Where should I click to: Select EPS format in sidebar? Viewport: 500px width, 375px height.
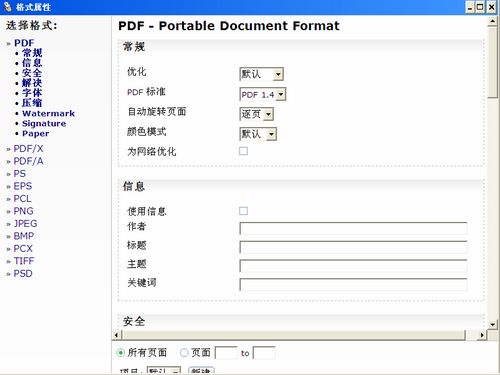tap(23, 186)
